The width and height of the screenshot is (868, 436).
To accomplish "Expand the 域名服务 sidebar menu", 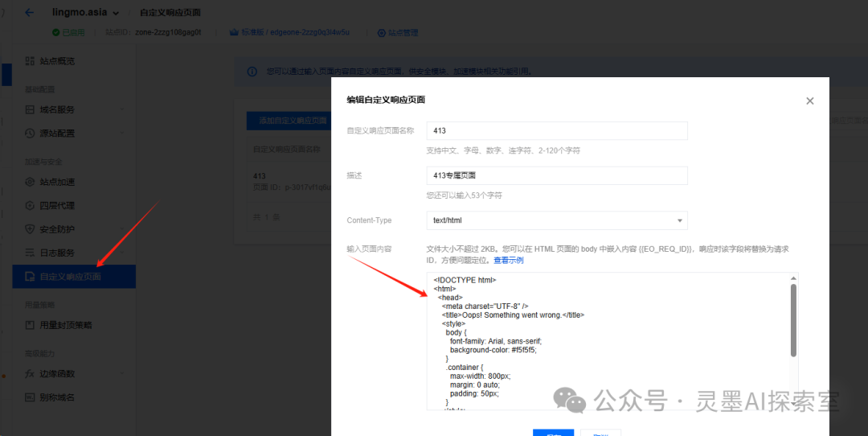I will point(74,109).
